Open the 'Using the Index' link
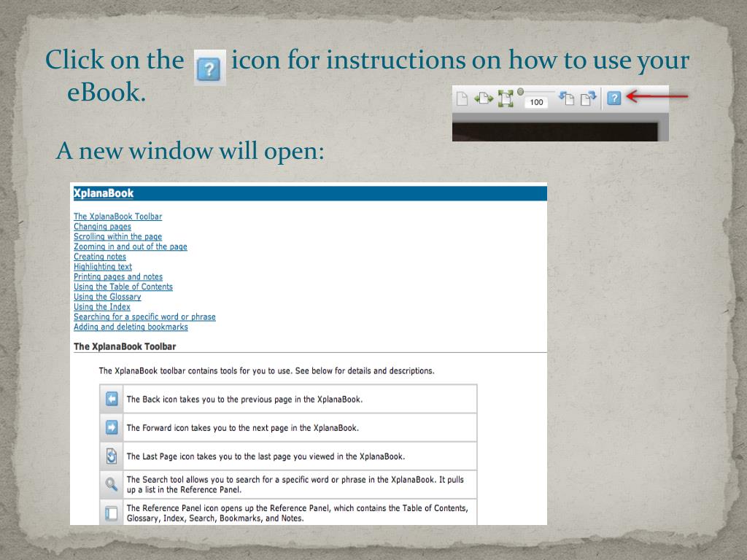The image size is (747, 560). tap(102, 307)
